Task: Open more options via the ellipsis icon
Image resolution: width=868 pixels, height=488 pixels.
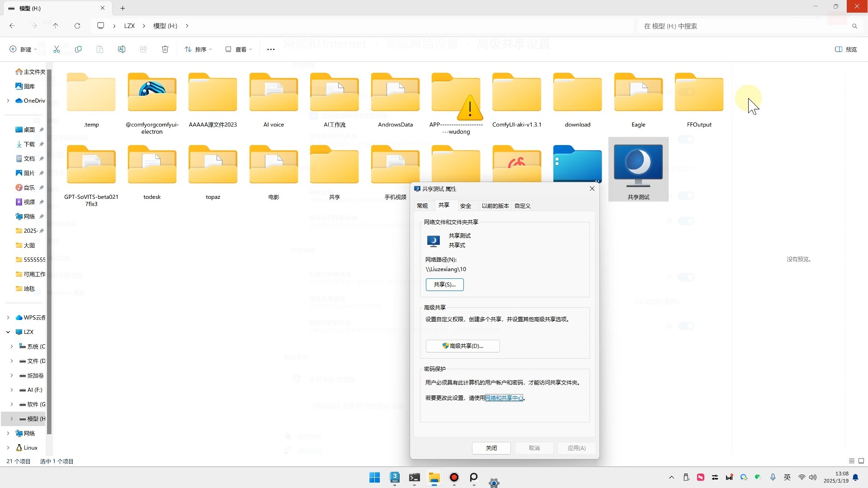Action: tap(270, 49)
